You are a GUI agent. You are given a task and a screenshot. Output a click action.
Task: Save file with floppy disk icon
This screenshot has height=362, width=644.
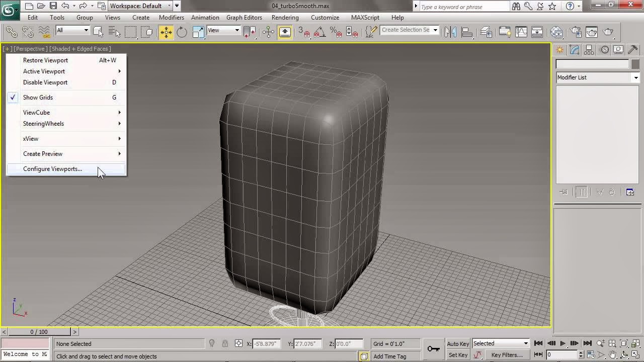coord(53,6)
